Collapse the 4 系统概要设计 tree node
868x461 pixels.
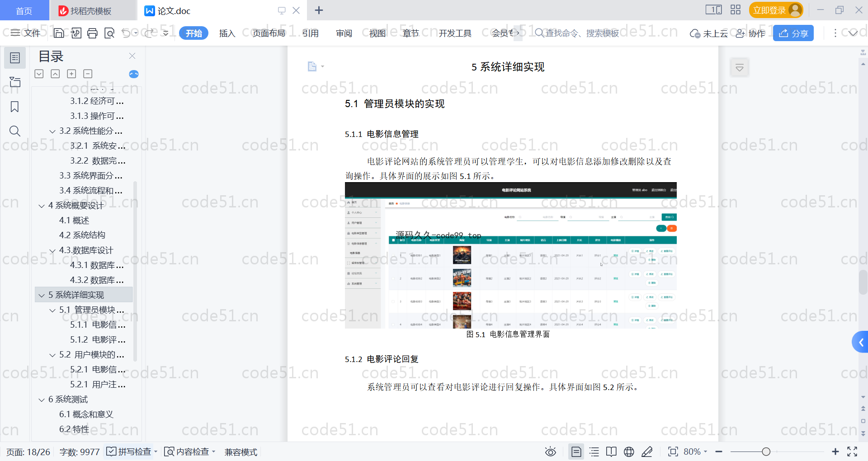[42, 206]
